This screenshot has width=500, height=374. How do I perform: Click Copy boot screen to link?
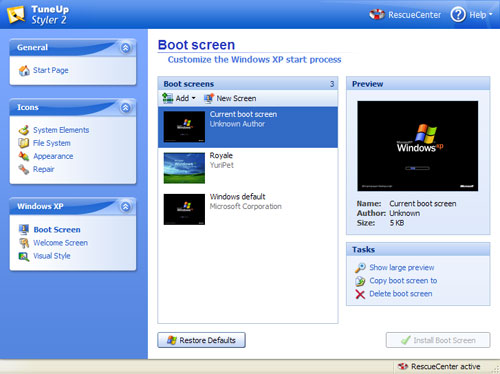click(403, 281)
